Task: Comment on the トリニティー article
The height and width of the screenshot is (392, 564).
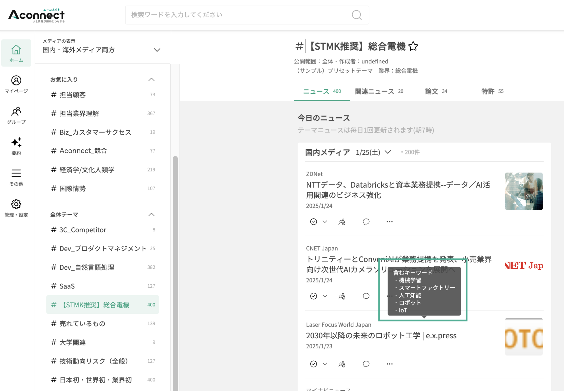Action: [366, 296]
